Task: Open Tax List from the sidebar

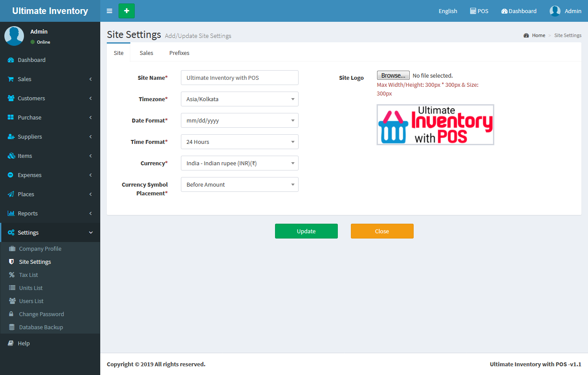Action: (28, 275)
